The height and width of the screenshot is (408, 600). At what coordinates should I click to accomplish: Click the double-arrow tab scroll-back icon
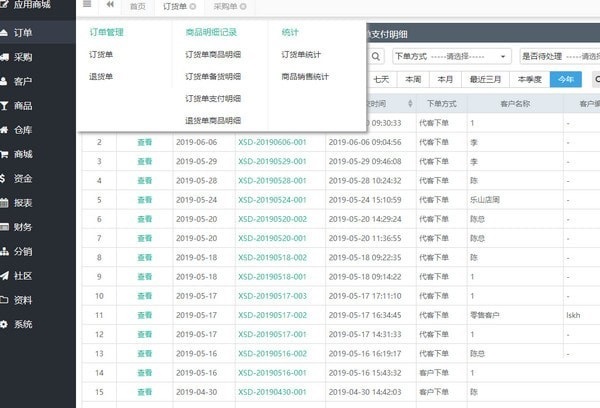pyautogui.click(x=110, y=4)
